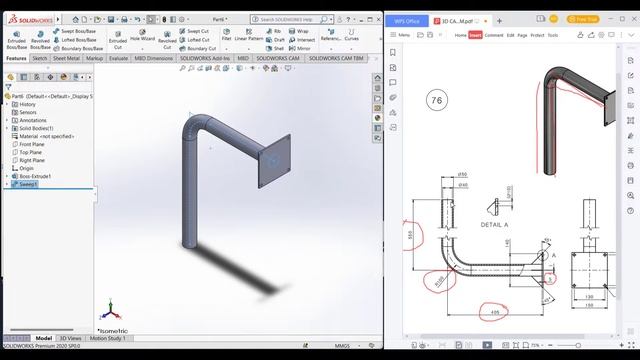Select the Wrap feature
This screenshot has height=360, width=640.
[x=298, y=31]
